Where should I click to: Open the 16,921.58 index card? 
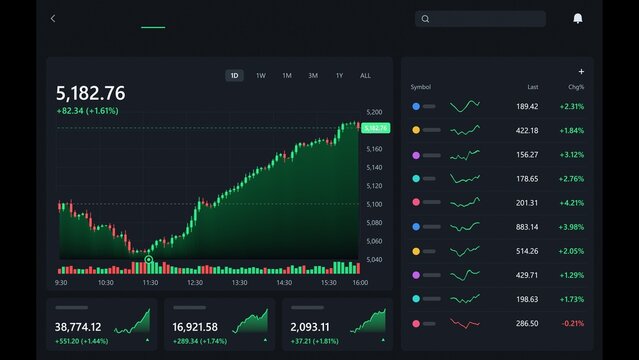[x=220, y=325]
